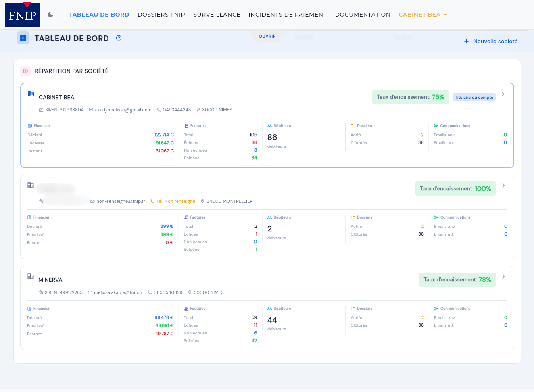Screen dimensions: 534x392
Task: Click the Communications arrow icon in MINERVA card
Action: coord(436,309)
